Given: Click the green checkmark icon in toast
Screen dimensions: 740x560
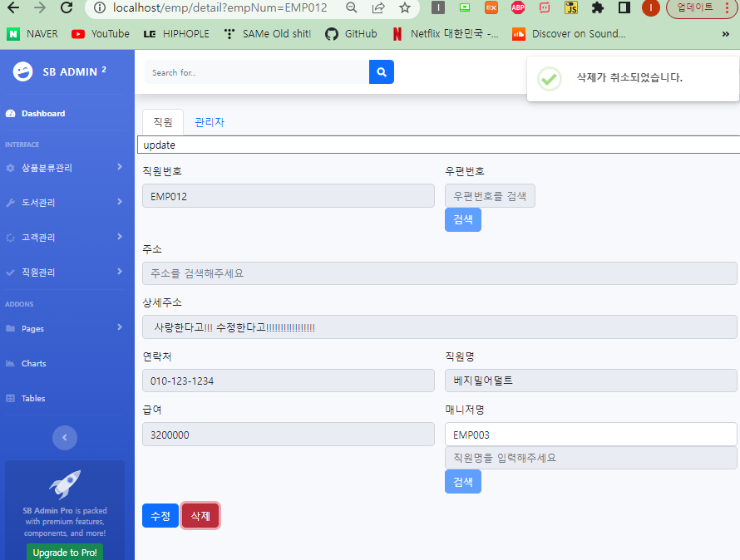Looking at the screenshot, I should tap(550, 78).
